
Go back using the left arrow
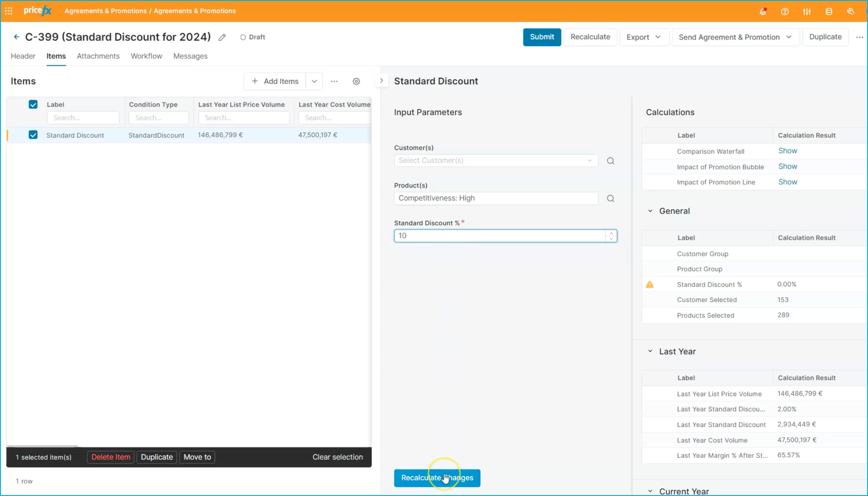tap(16, 37)
